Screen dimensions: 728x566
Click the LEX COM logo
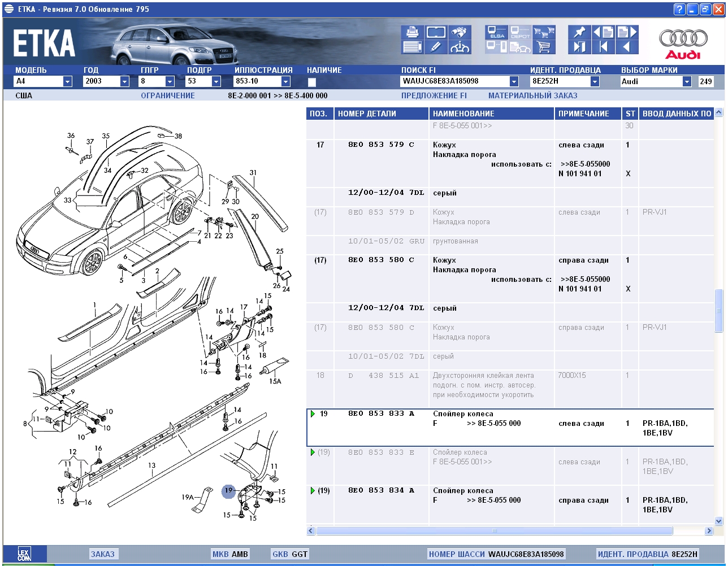point(24,554)
